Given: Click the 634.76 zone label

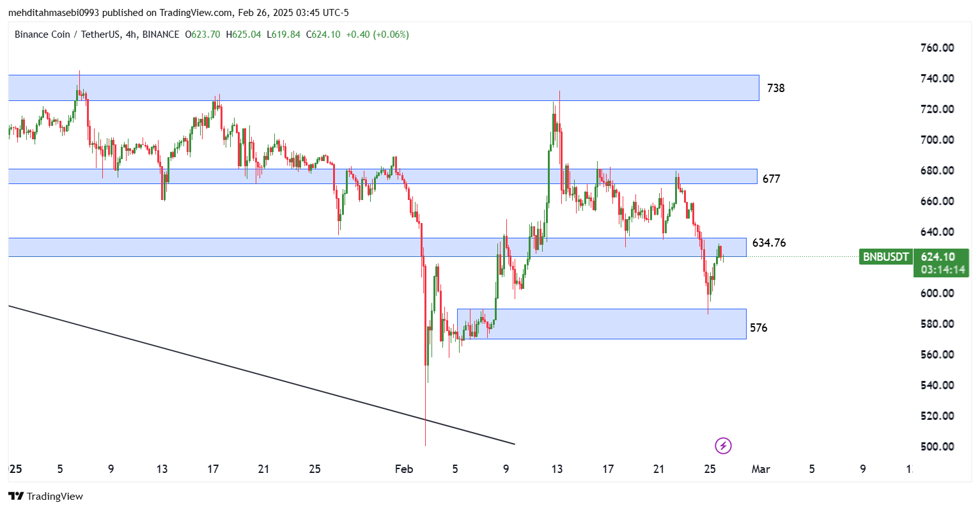Looking at the screenshot, I should point(769,243).
